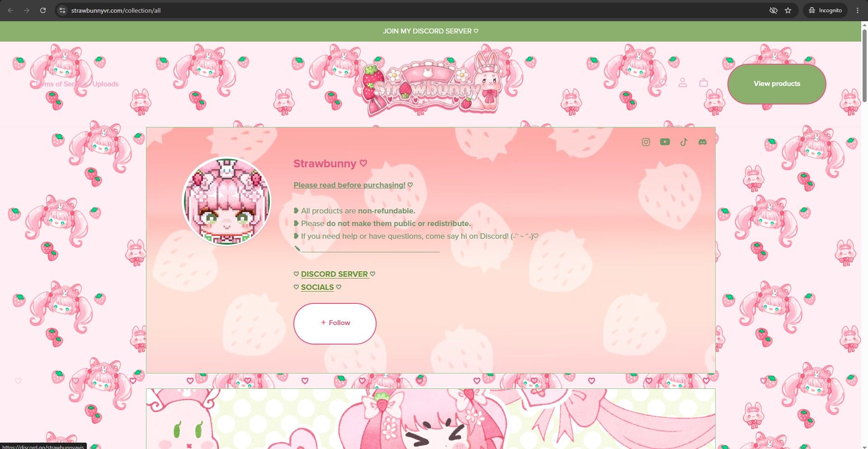Go back using browser back arrow
This screenshot has height=449, width=868.
(10, 10)
